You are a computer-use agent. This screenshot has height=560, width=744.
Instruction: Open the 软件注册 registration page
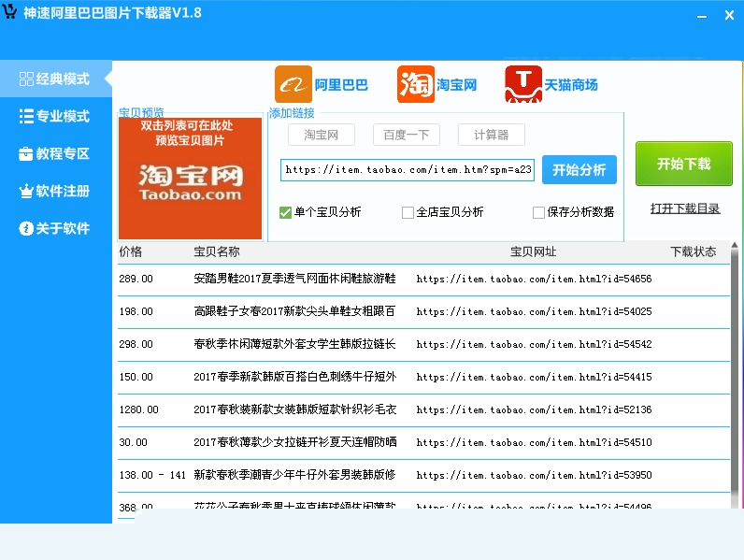pyautogui.click(x=55, y=192)
